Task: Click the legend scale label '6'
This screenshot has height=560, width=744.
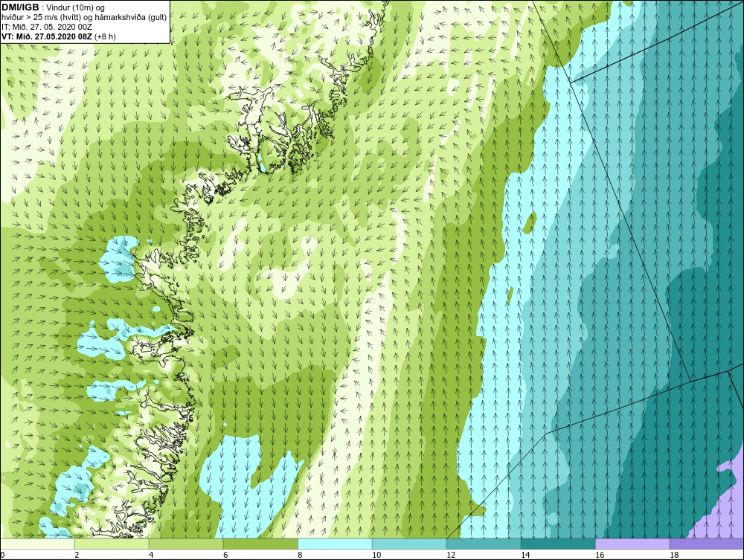Action: point(225,555)
